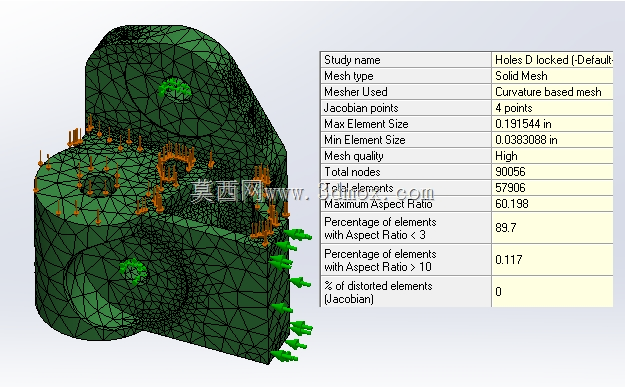Click the '0.0383088 in' value
The image size is (625, 387).
point(552,139)
